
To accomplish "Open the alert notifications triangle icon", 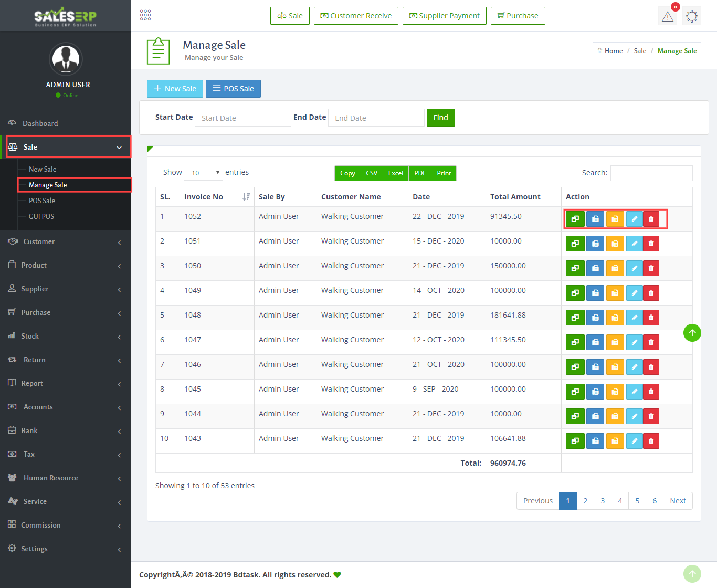I will [x=668, y=16].
